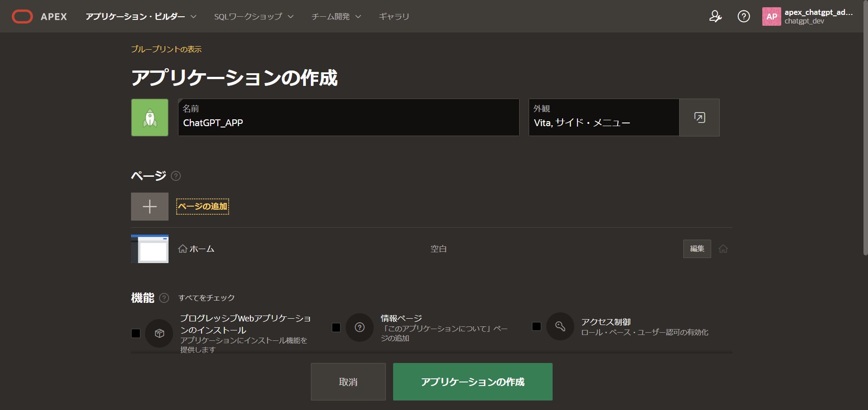
Task: Click the アクセス制御 key feature icon
Action: point(560,326)
